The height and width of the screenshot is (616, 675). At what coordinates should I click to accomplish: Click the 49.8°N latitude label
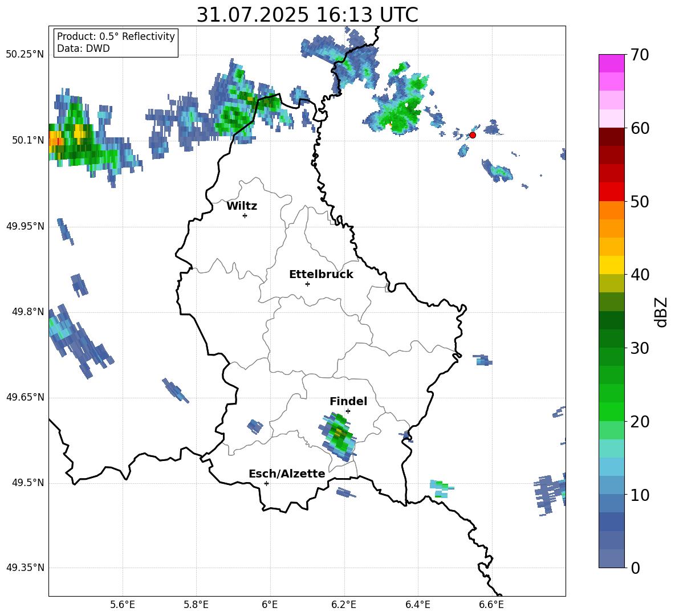coord(27,312)
